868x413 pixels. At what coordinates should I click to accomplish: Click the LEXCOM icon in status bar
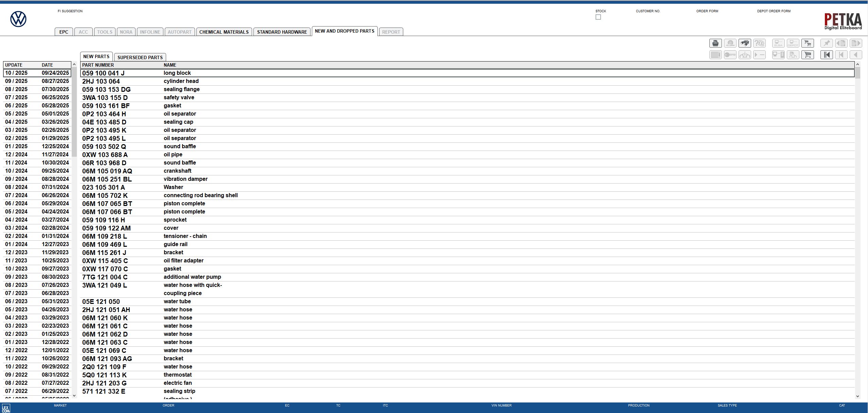click(x=6, y=408)
